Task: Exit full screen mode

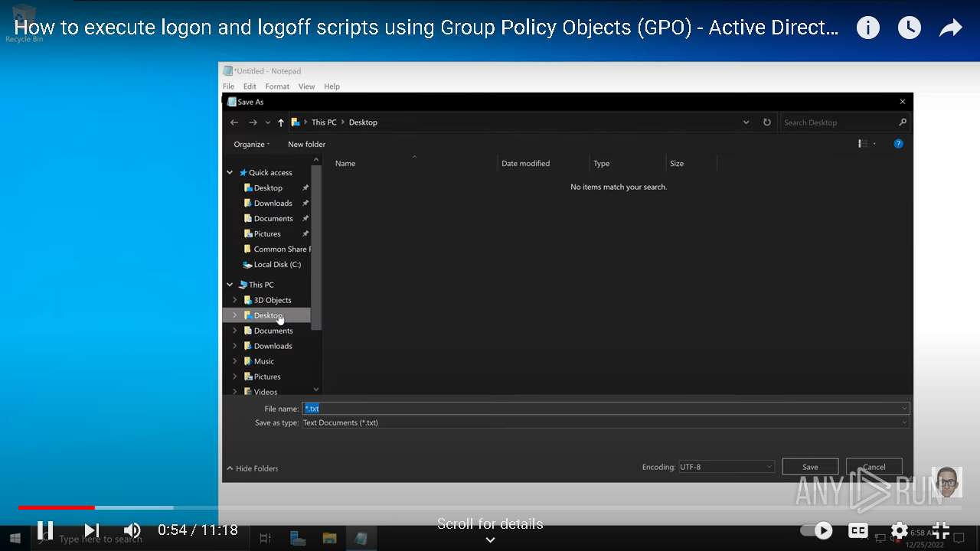Action: (941, 530)
